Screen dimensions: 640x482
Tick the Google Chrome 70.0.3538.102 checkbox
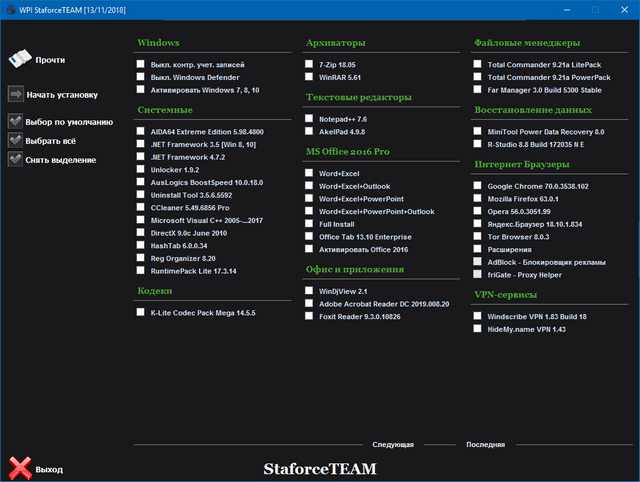[479, 185]
